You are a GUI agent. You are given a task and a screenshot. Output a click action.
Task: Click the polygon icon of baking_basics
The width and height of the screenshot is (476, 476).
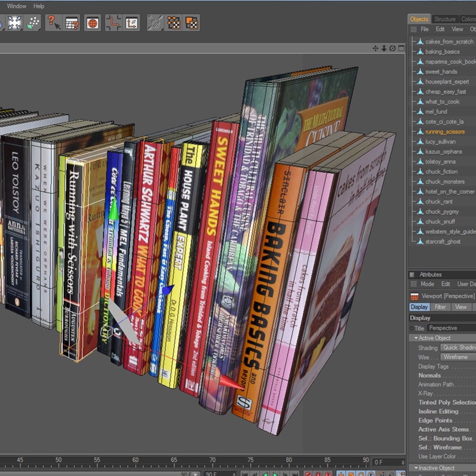[x=420, y=52]
